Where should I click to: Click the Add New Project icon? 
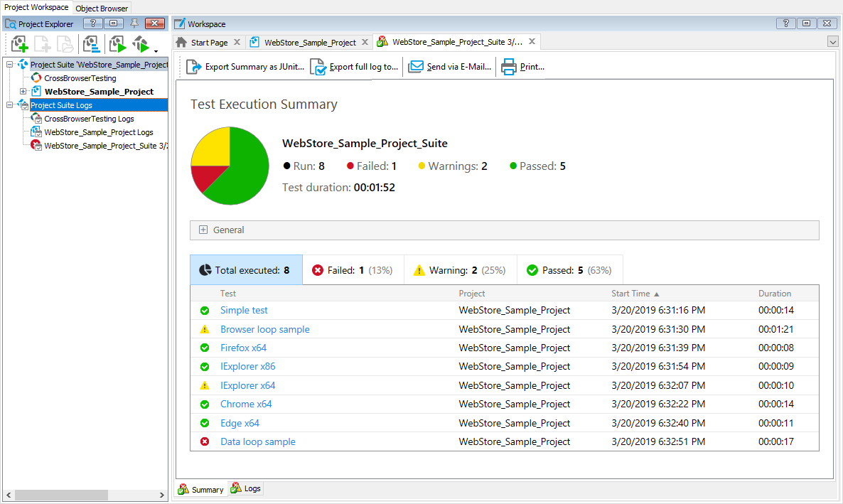coord(19,44)
